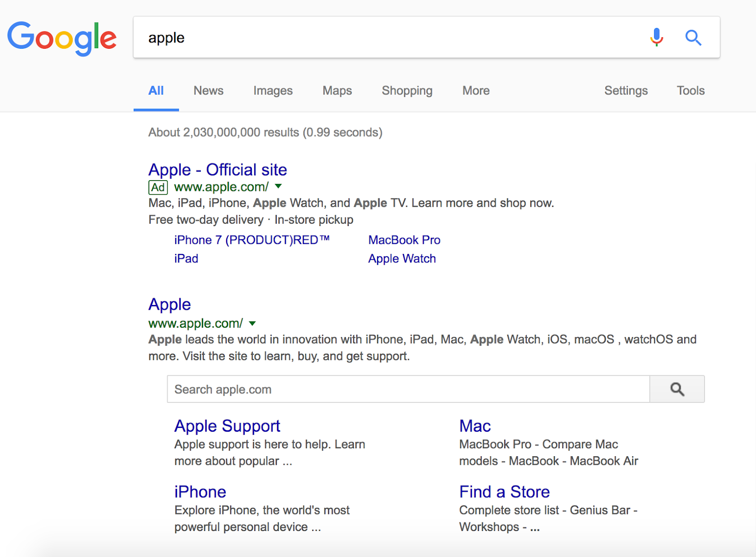Click the apple.com sitelinks search button
The height and width of the screenshot is (557, 756).
click(x=677, y=389)
